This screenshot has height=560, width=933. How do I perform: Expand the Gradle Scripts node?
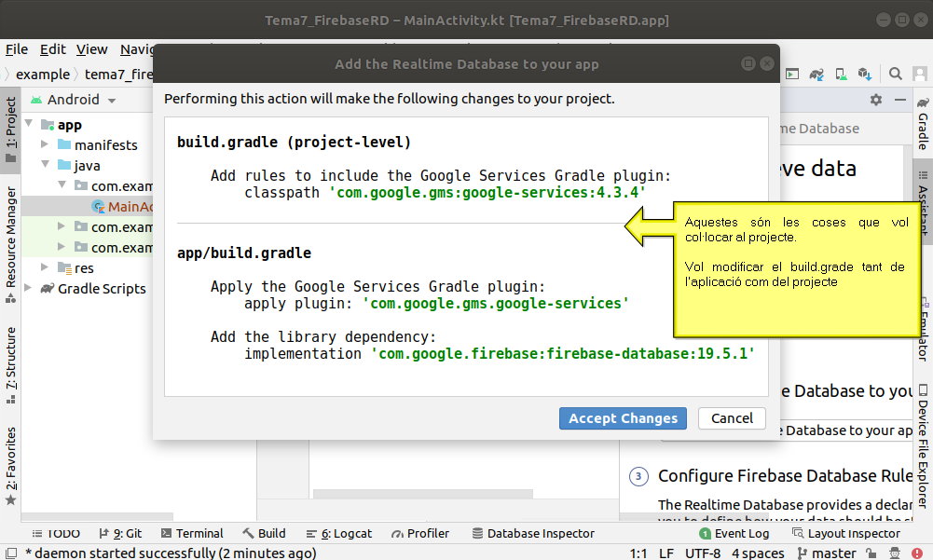(28, 287)
